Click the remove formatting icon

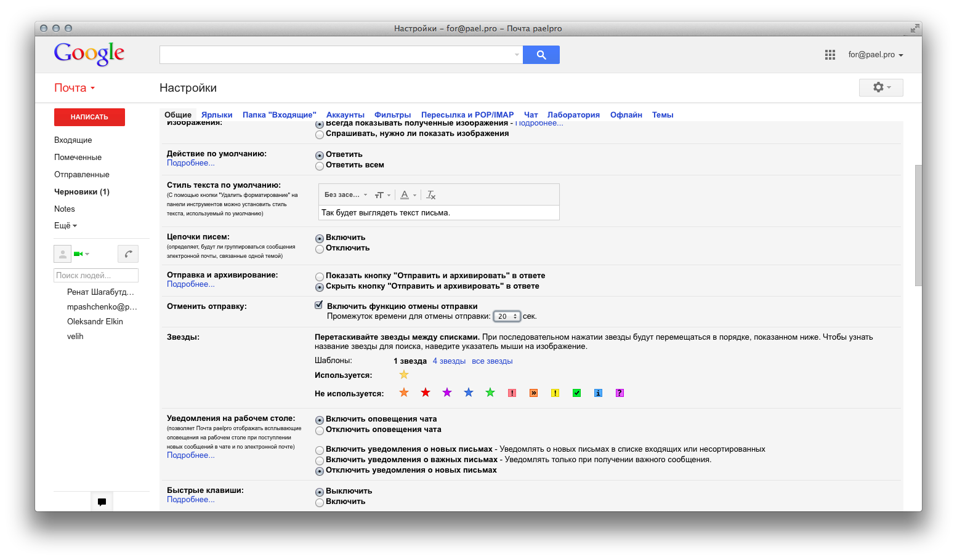tap(431, 195)
